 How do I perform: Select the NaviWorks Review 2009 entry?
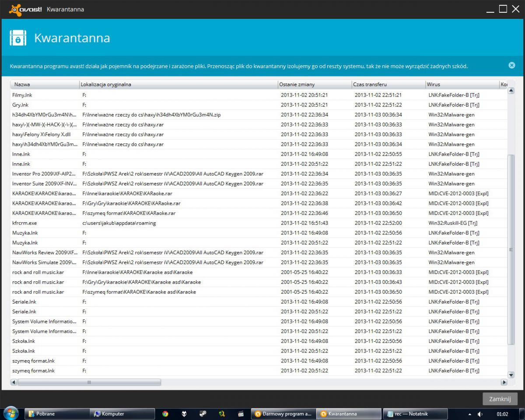point(45,252)
